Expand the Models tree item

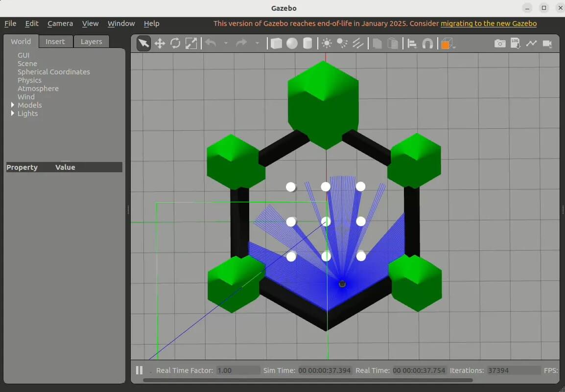click(x=13, y=105)
